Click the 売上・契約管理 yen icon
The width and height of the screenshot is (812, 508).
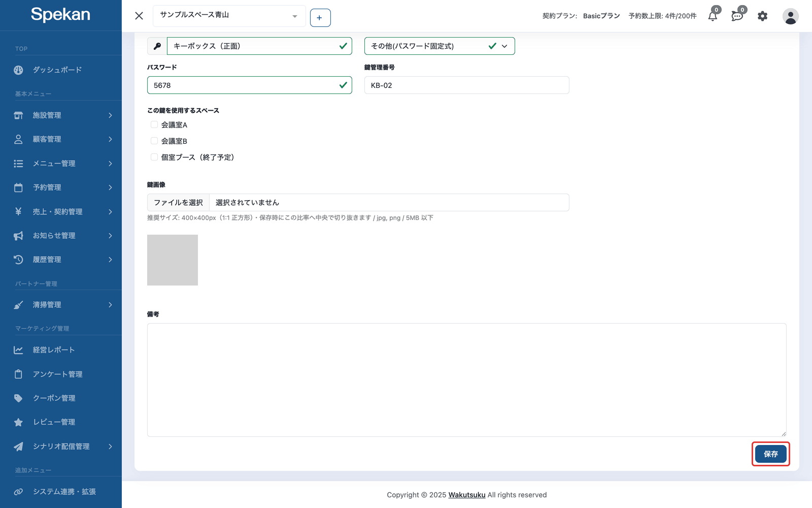coord(18,212)
